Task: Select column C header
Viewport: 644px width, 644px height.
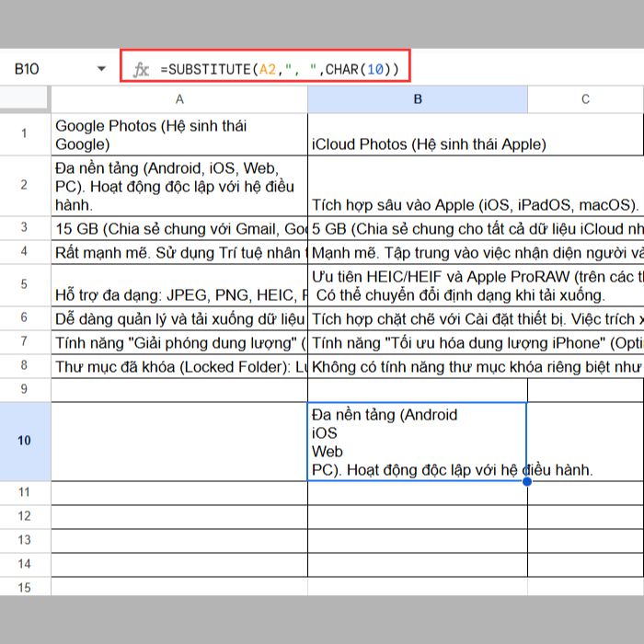Action: point(585,99)
